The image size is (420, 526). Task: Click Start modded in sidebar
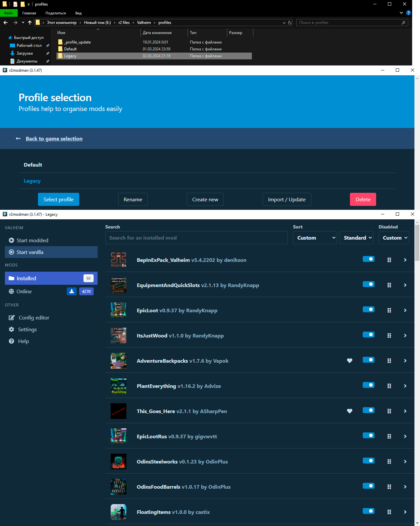pyautogui.click(x=51, y=240)
